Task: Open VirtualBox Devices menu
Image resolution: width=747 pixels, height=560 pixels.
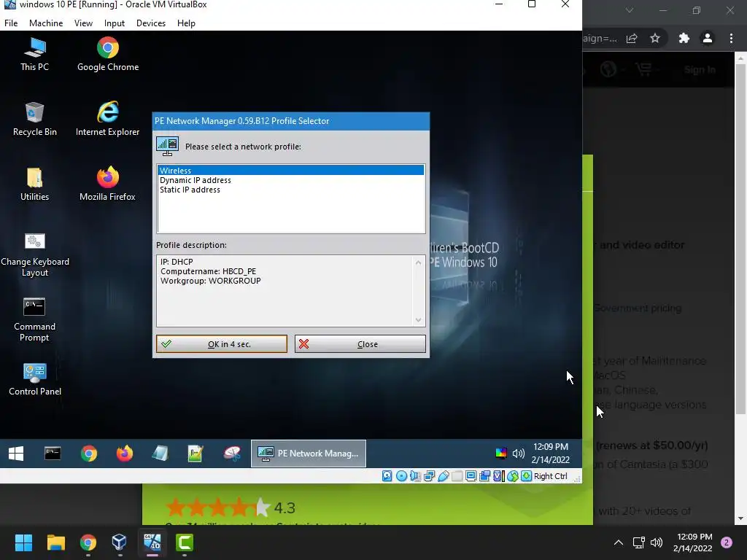Action: [151, 23]
